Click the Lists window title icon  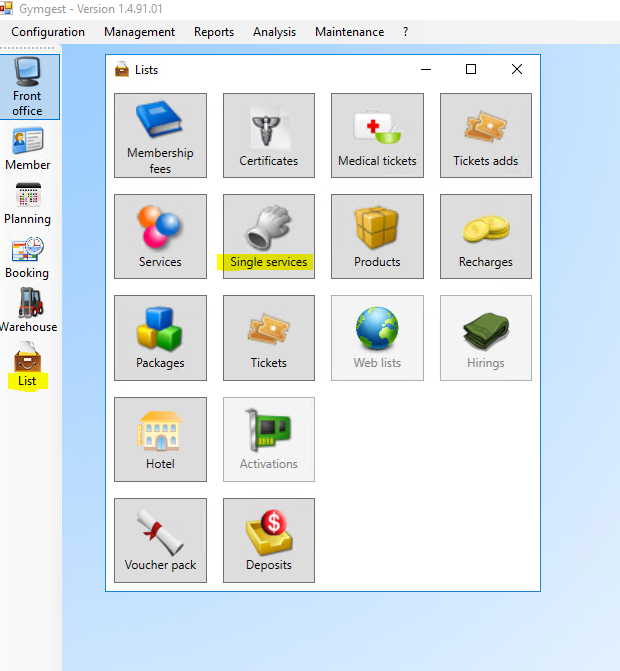click(x=122, y=69)
